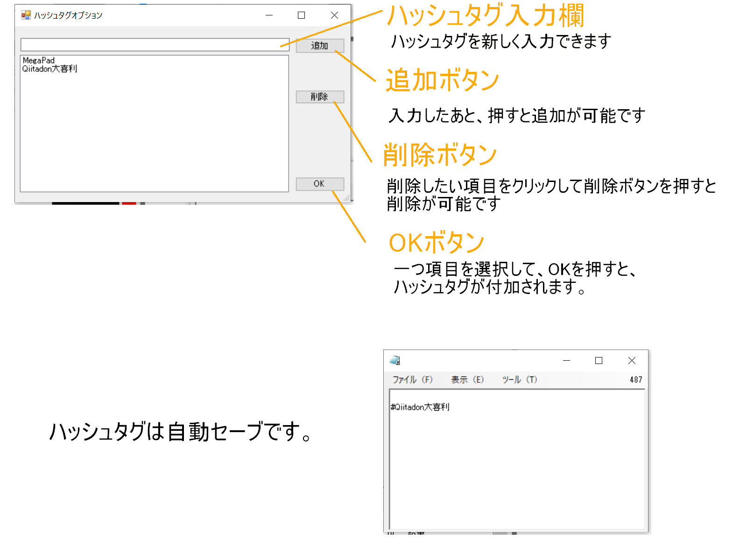
Task: Minimize the notepad window
Action: [566, 360]
